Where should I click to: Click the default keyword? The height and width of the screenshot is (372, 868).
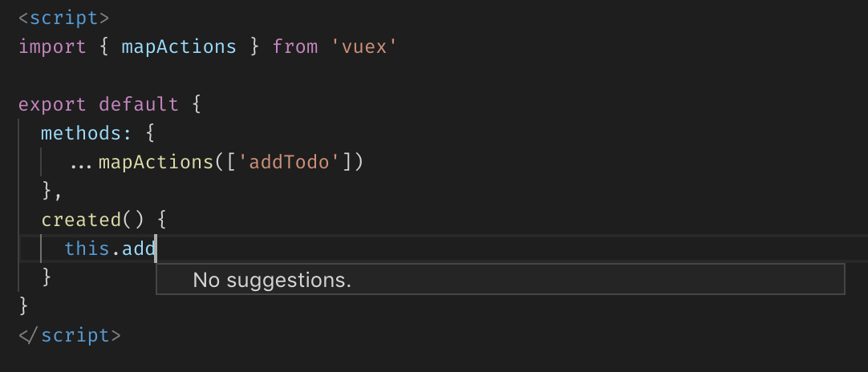138,104
